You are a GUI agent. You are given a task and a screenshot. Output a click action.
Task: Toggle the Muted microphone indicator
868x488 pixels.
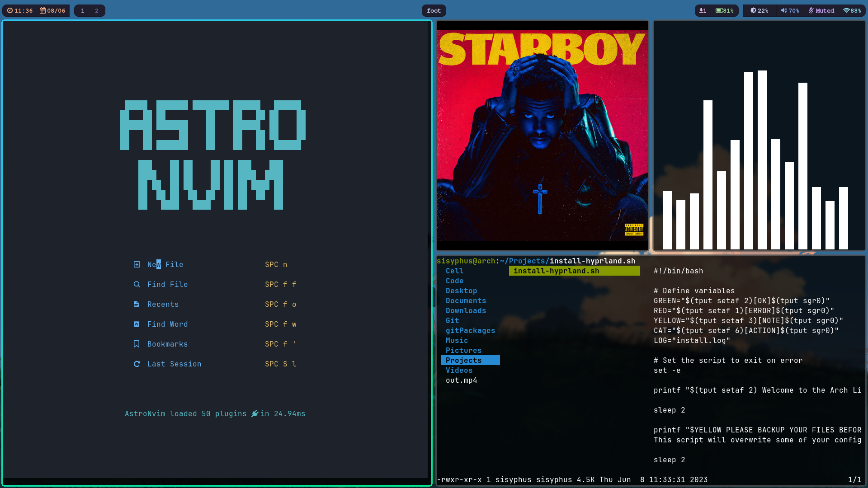click(821, 10)
